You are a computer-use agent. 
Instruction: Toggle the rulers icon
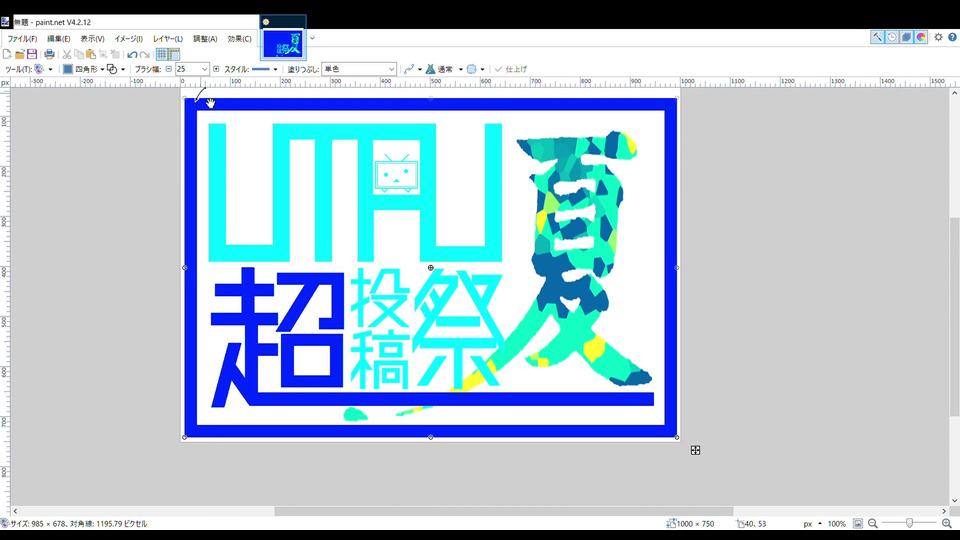(174, 54)
